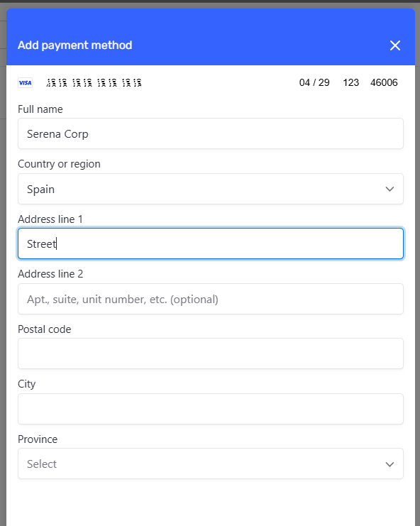Click the Address line 2 label
Screen dimensions: 420x526
(50, 274)
